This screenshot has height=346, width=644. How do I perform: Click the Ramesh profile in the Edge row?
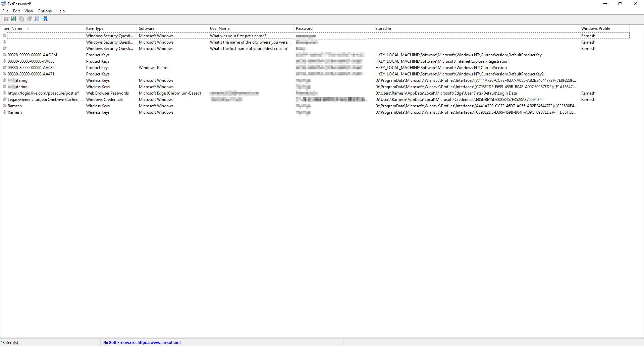(588, 93)
